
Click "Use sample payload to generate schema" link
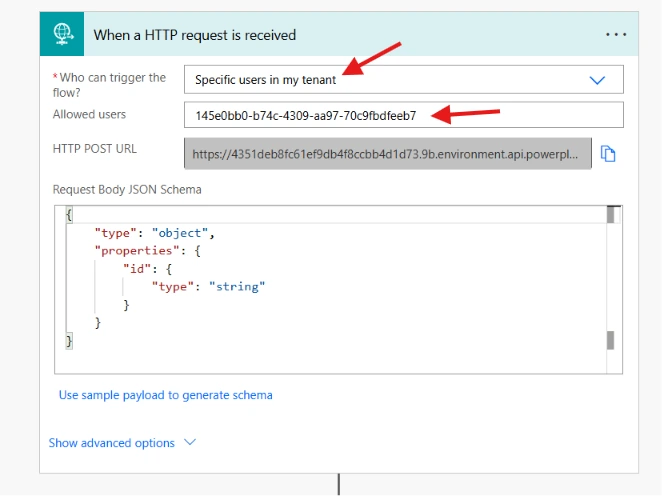click(166, 395)
